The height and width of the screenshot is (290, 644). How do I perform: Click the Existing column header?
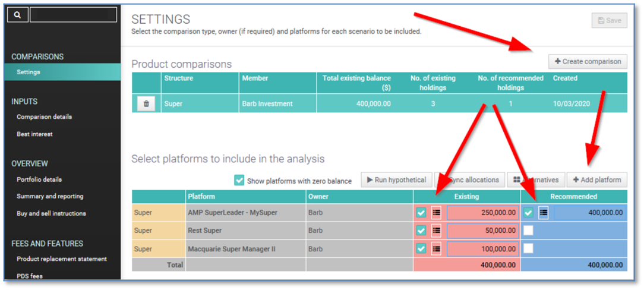click(466, 197)
